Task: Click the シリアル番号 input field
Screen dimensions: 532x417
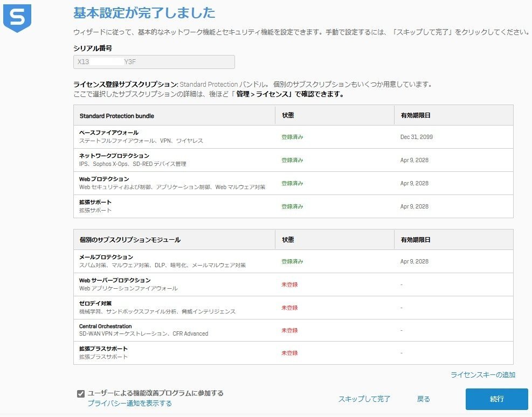Action: click(154, 62)
